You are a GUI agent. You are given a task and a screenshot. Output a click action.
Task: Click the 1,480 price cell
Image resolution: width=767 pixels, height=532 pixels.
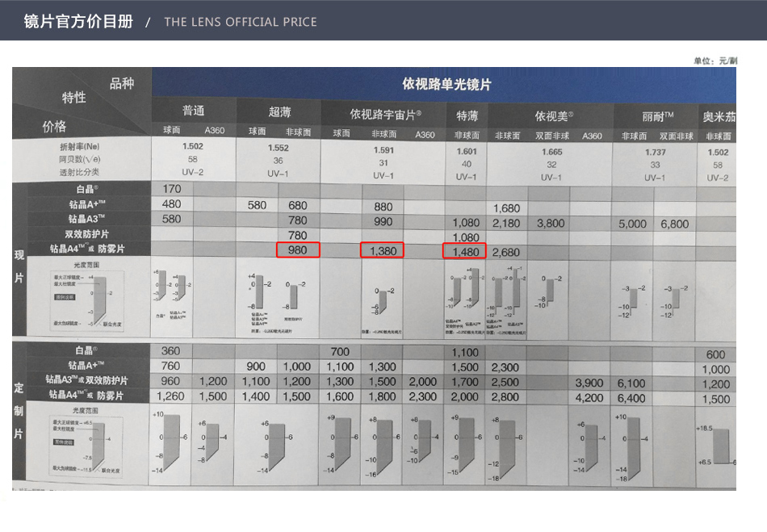464,251
